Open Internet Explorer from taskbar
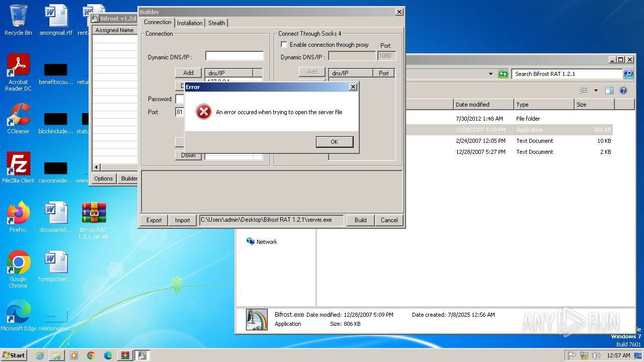This screenshot has height=362, width=644. click(x=40, y=355)
